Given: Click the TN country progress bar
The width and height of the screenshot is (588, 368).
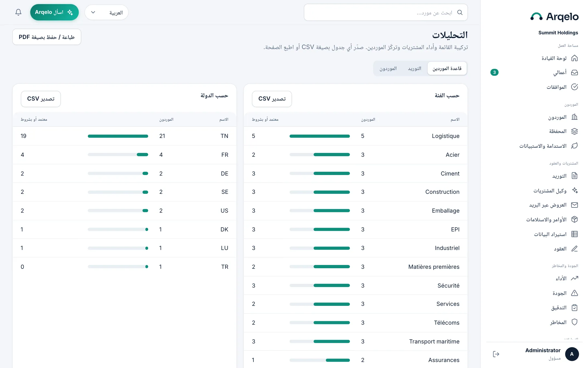Looking at the screenshot, I should click(118, 136).
